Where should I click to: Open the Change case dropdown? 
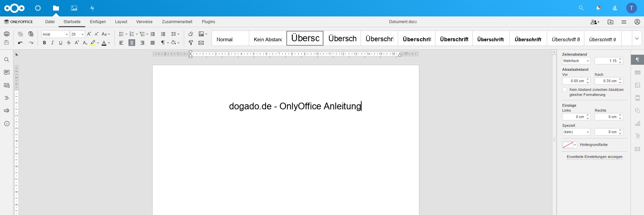(x=106, y=34)
